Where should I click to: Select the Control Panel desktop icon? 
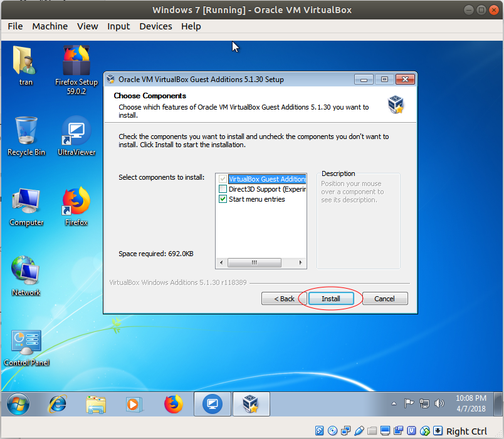click(26, 348)
